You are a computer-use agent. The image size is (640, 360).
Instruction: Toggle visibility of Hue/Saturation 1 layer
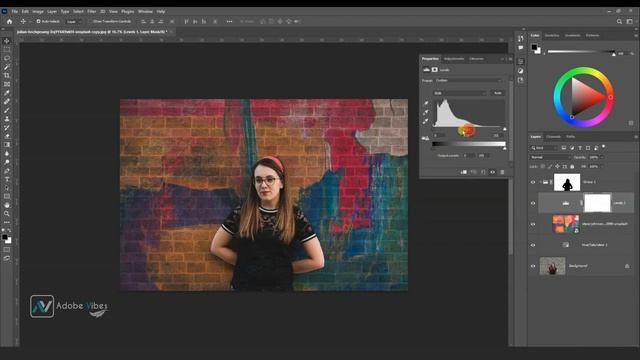pyautogui.click(x=533, y=245)
